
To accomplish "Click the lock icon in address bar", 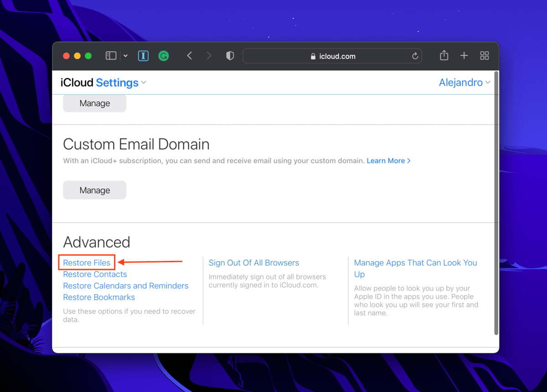I will 313,56.
